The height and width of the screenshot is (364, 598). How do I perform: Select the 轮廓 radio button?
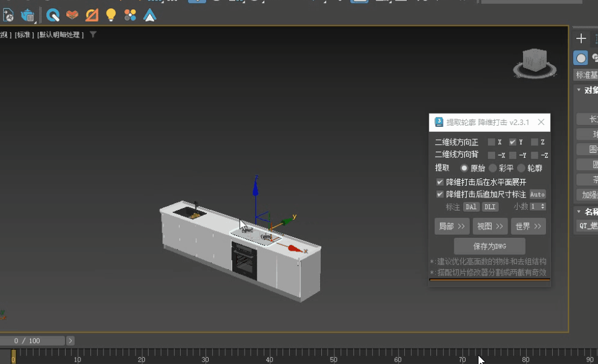click(521, 168)
